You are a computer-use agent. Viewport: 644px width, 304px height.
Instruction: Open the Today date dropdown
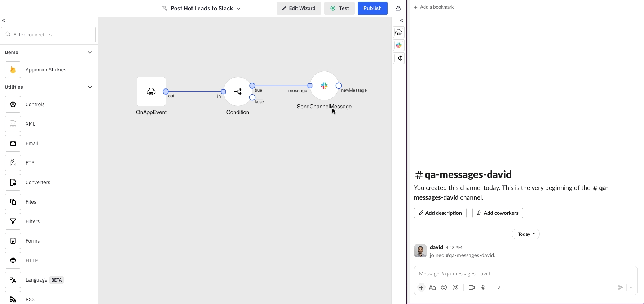[526, 234]
